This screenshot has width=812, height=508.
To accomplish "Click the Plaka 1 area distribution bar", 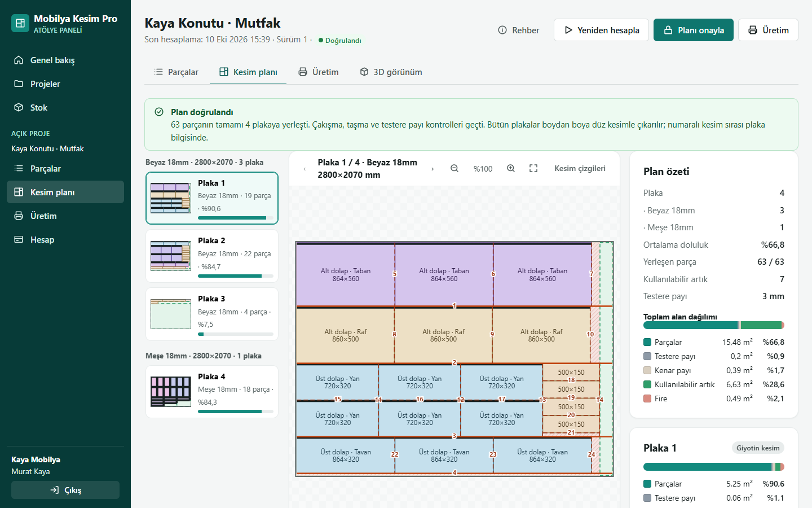I will (714, 467).
